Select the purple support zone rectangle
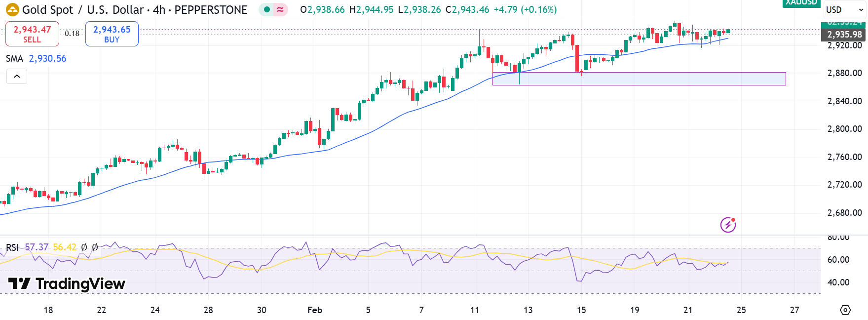 pos(639,79)
